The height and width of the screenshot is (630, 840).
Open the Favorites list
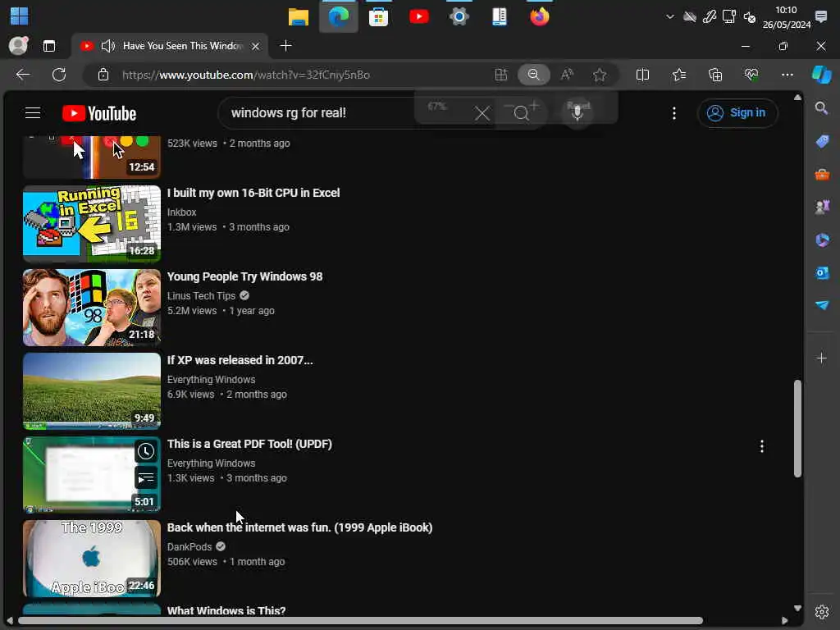[x=678, y=75]
